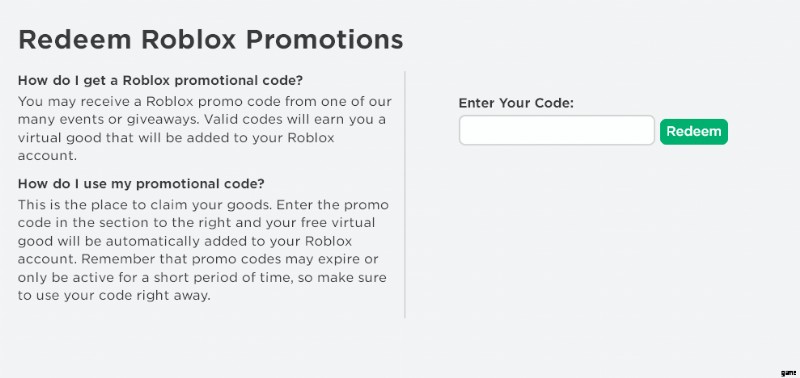Click the line 'This is the place to claim your goods'
This screenshot has height=378, width=800.
click(x=203, y=205)
